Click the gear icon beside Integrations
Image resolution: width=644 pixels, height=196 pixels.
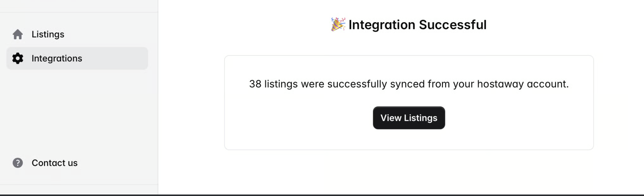[18, 58]
